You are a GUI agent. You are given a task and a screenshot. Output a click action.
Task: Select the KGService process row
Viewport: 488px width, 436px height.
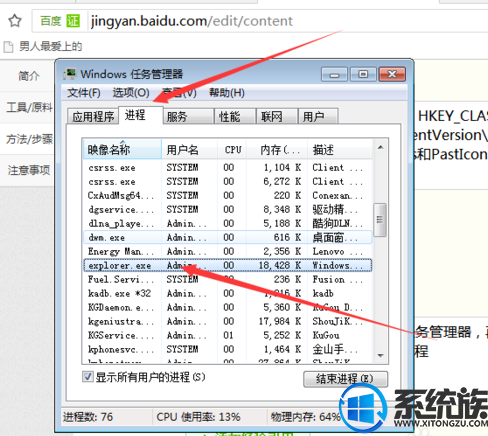pyautogui.click(x=228, y=335)
